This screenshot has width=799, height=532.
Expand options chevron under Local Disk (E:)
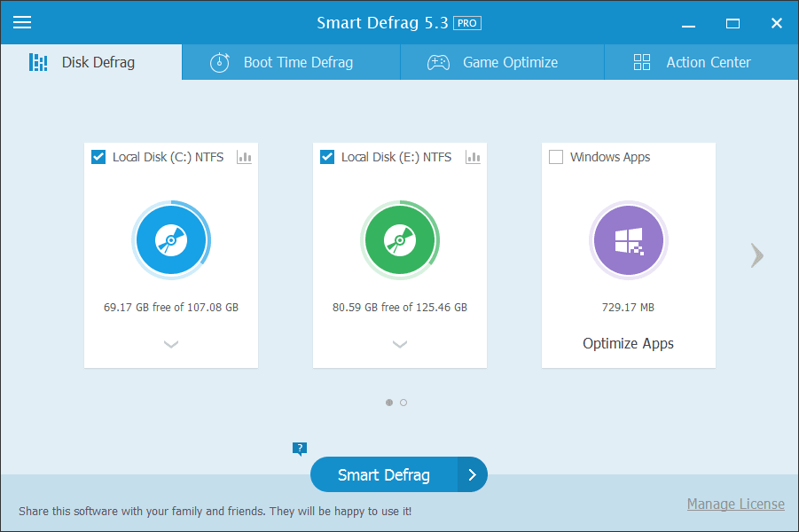point(400,345)
